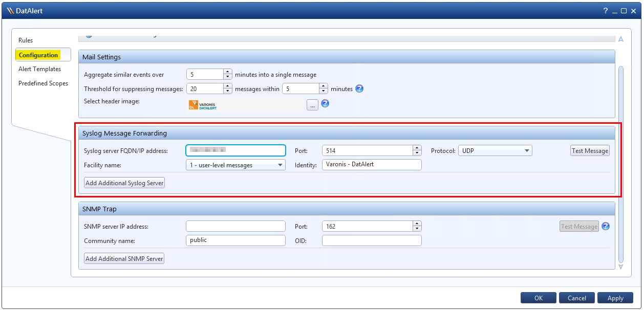Screen dimensions: 644x310
Task: Click the vertical scrollbar thumb
Action: pyautogui.click(x=621, y=163)
